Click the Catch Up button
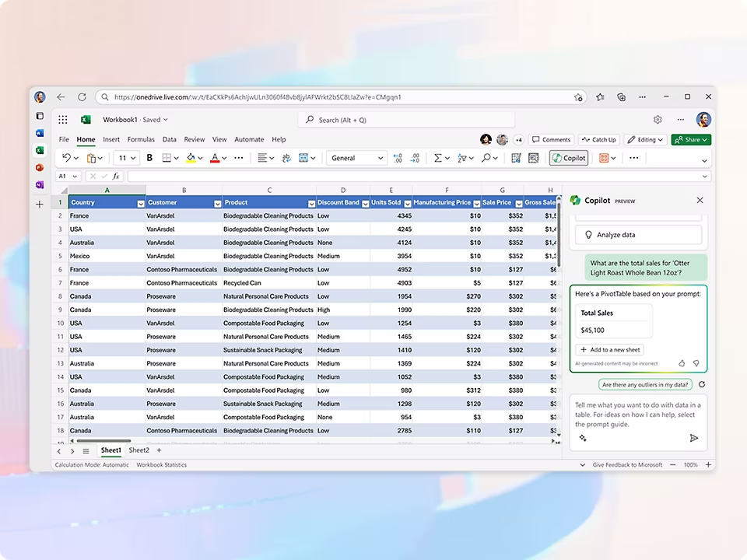Viewport: 747px width, 560px height. click(599, 139)
